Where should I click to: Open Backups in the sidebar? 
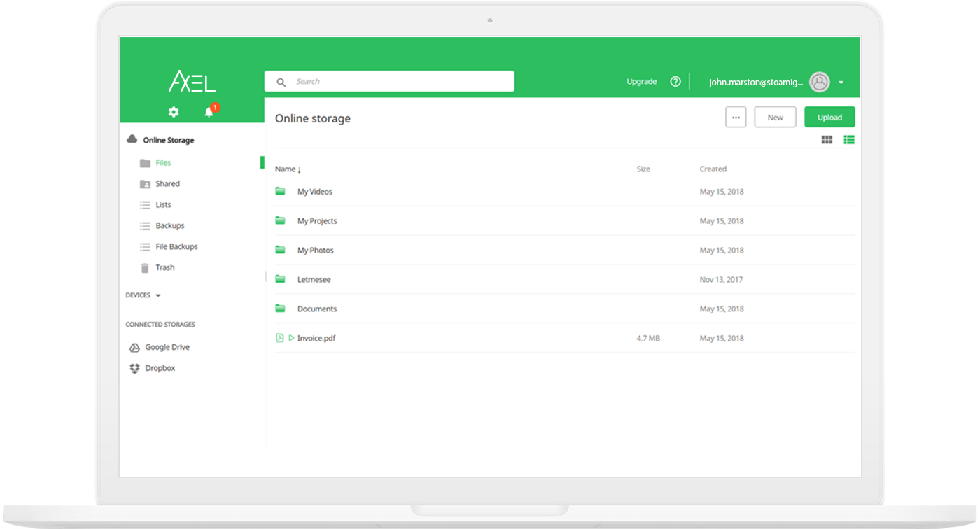tap(170, 226)
